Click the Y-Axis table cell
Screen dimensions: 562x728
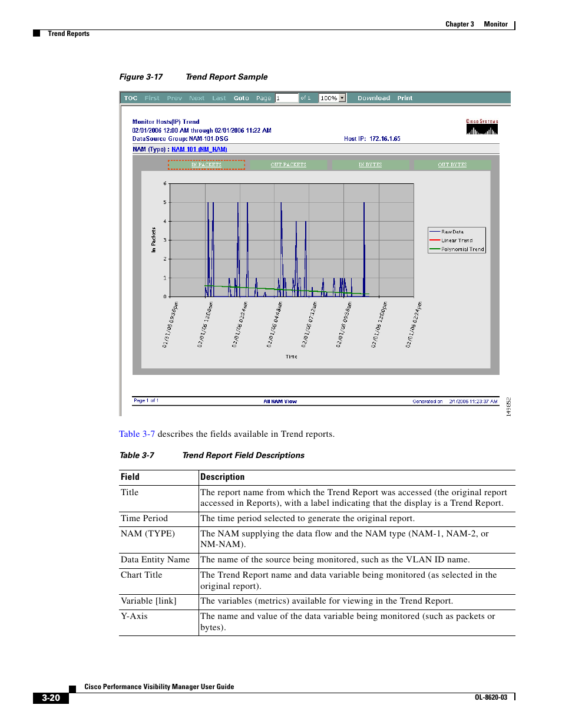tap(134, 616)
